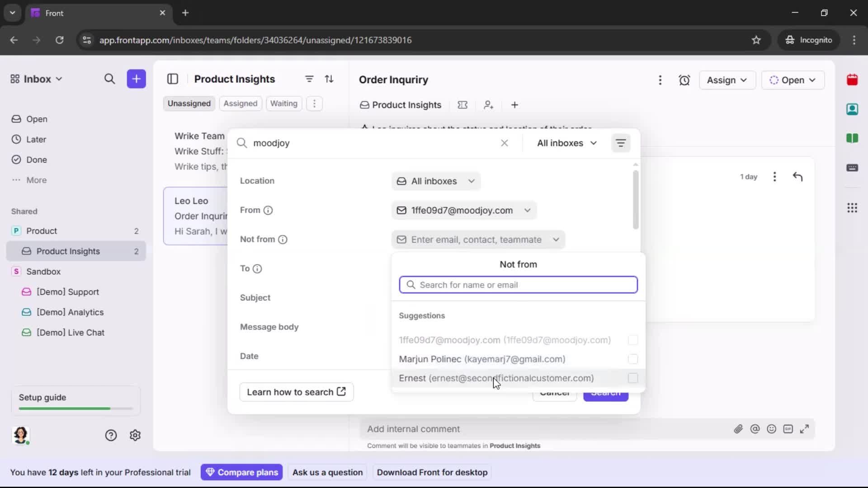Switch to the Waiting tab
Image resolution: width=868 pixels, height=488 pixels.
click(283, 103)
